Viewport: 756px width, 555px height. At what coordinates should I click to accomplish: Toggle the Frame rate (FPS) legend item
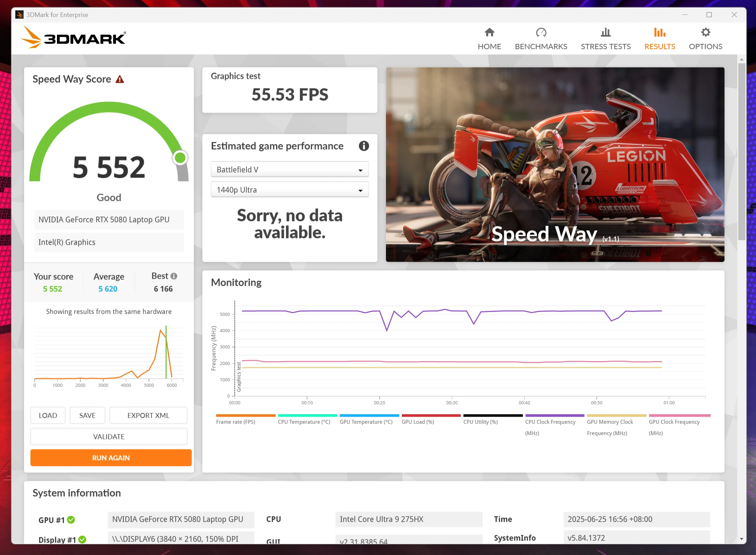236,422
